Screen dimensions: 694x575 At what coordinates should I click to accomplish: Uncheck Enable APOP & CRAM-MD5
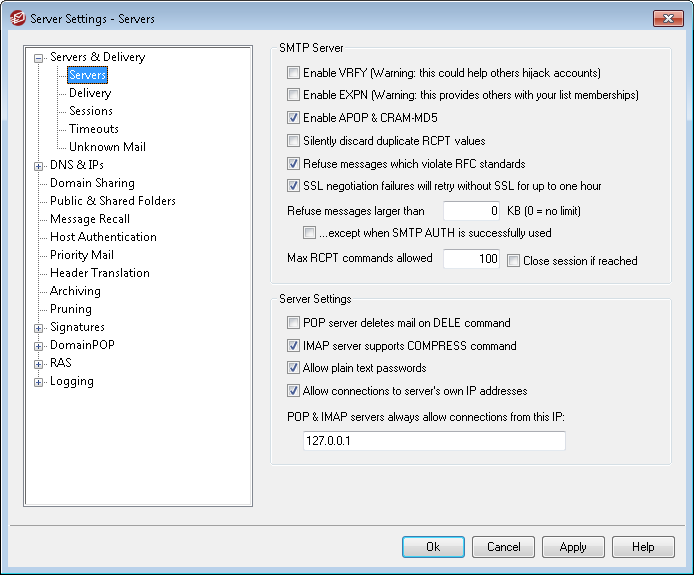click(x=293, y=118)
